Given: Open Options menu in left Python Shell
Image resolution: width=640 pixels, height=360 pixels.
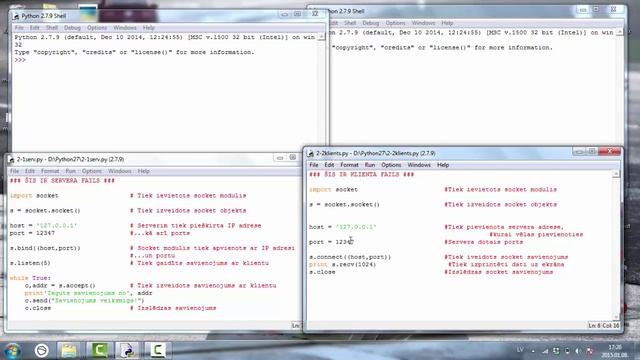Looking at the screenshot, I should (x=97, y=28).
